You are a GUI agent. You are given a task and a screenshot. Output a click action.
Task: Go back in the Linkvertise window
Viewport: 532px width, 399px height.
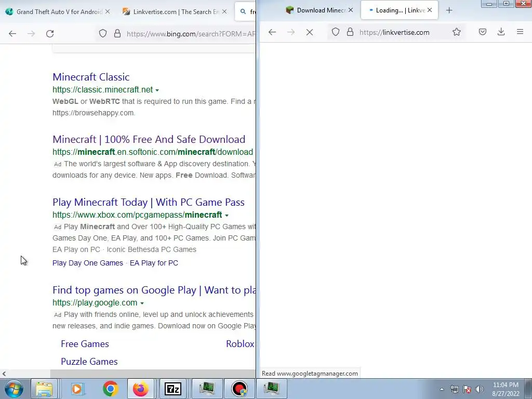click(272, 32)
